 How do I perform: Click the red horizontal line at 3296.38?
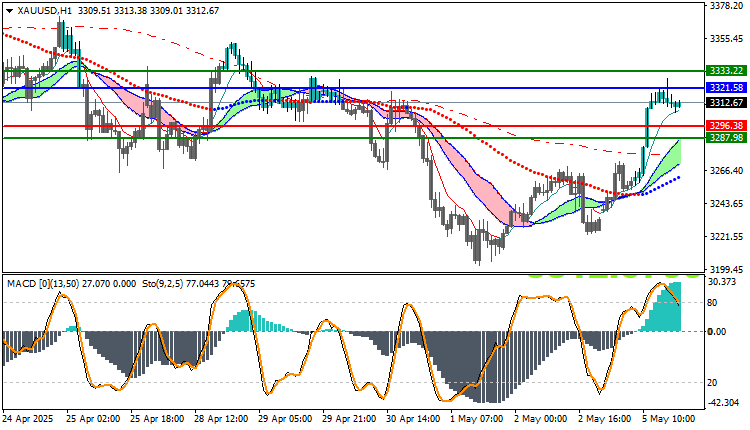click(x=354, y=126)
